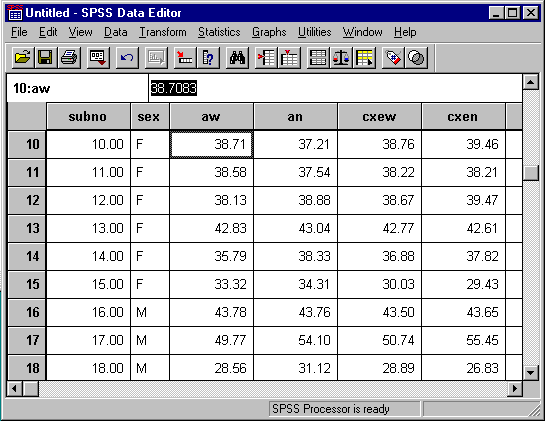Click the vertical scrollbar down arrow
This screenshot has width=545, height=421.
click(x=530, y=373)
